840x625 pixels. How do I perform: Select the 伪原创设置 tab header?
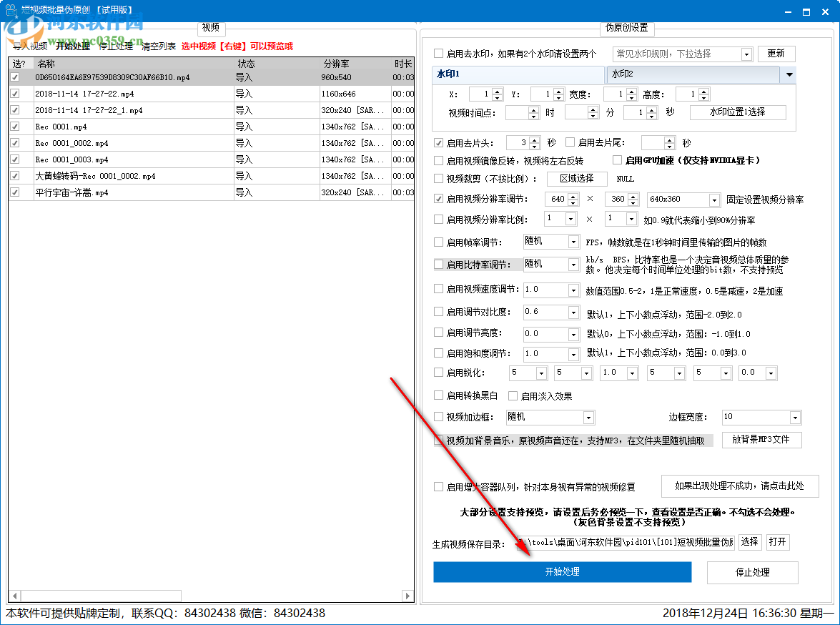[x=627, y=27]
